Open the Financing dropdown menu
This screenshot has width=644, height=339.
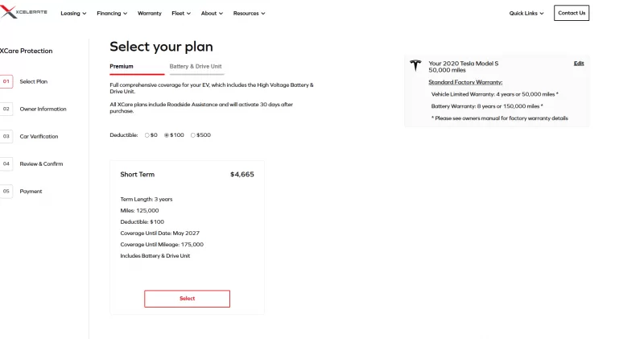coord(112,14)
